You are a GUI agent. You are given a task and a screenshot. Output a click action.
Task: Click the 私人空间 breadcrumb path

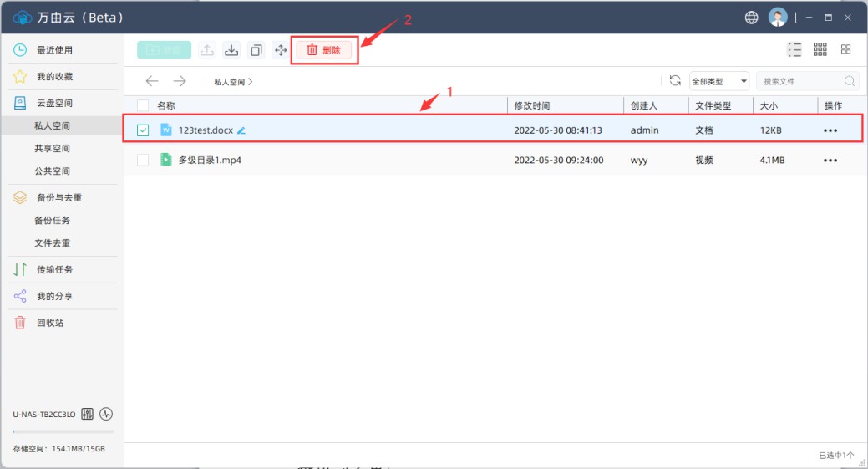[x=230, y=82]
